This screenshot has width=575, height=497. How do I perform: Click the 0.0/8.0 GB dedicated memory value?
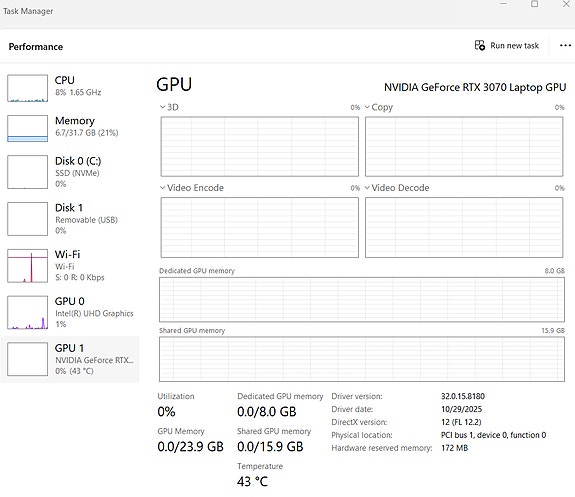267,412
